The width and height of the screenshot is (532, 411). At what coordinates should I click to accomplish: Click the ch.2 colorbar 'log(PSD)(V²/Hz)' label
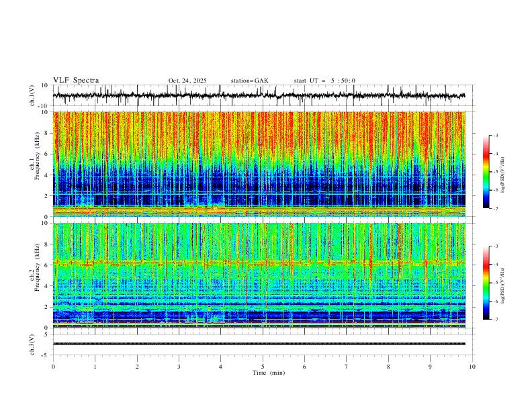pos(502,286)
